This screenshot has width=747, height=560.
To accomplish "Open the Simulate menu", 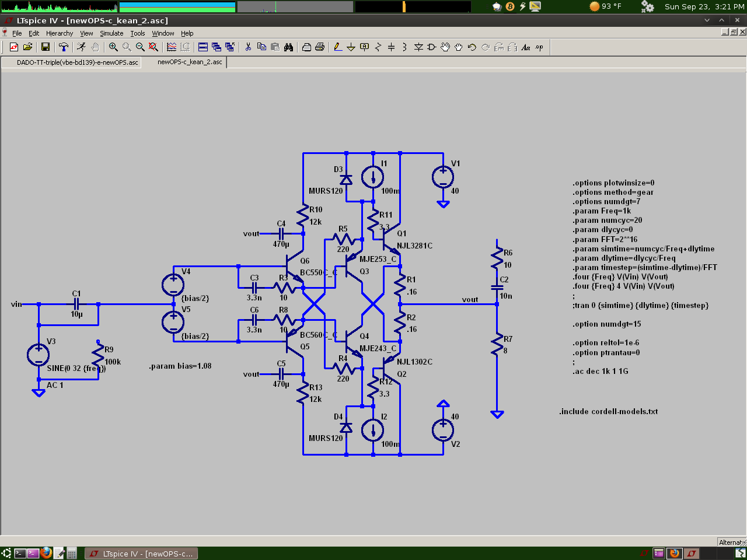I will tap(111, 33).
